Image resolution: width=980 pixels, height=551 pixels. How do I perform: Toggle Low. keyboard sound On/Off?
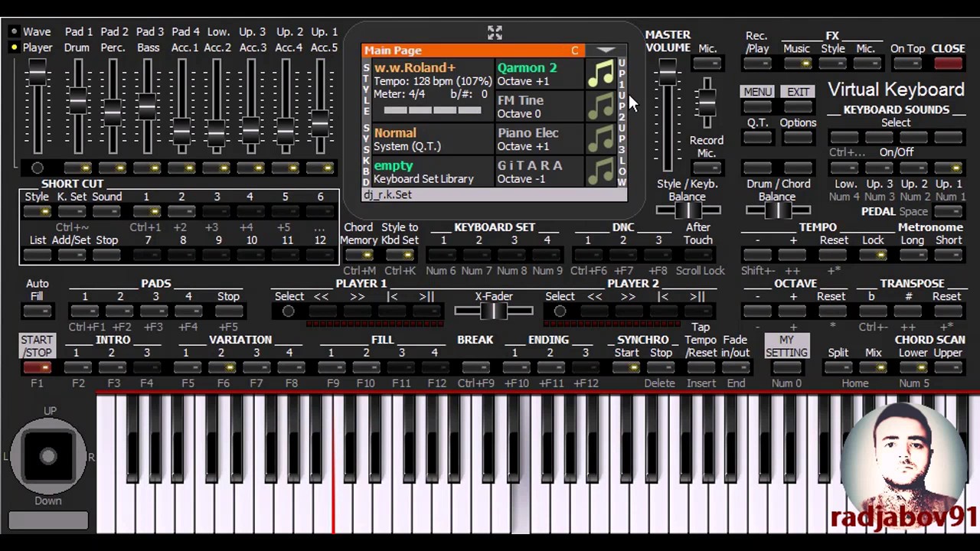pyautogui.click(x=844, y=168)
